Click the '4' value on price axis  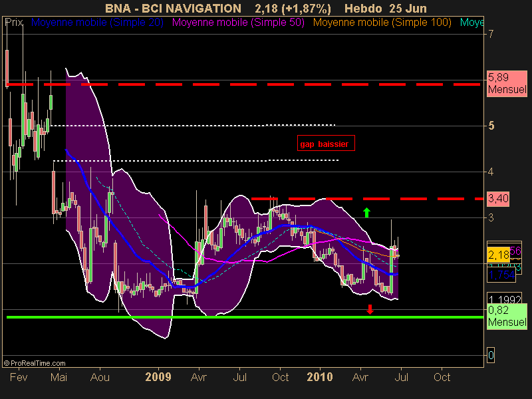(491, 172)
